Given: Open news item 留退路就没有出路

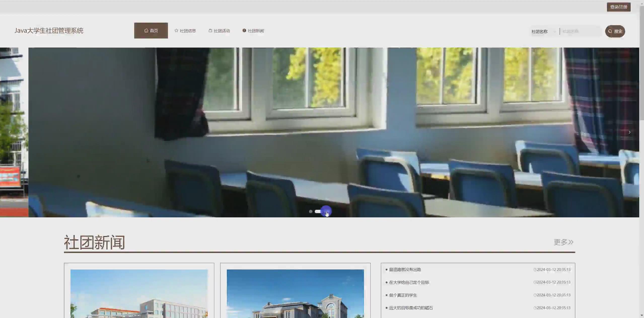Looking at the screenshot, I should [405, 270].
